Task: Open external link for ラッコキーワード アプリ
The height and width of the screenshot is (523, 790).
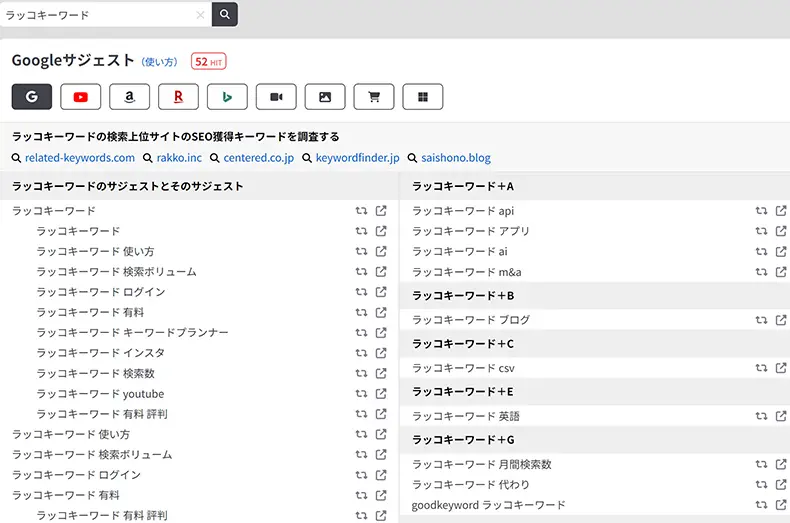Action: (781, 231)
